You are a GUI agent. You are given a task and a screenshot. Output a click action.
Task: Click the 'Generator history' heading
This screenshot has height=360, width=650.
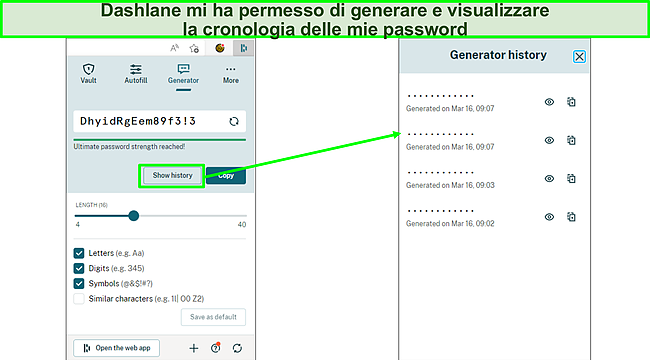pyautogui.click(x=498, y=55)
